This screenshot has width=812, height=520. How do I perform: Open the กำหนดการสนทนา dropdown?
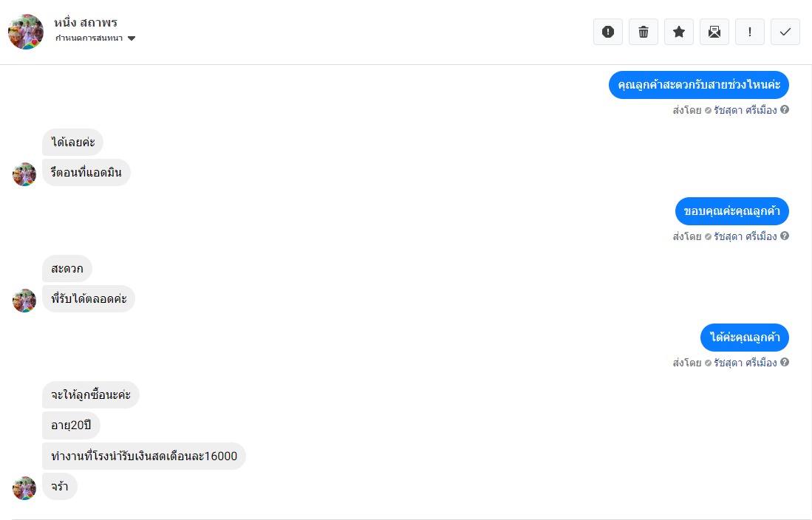(x=89, y=38)
